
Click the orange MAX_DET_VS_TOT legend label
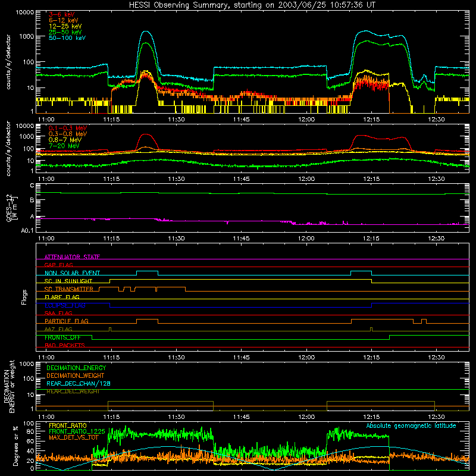point(74,437)
